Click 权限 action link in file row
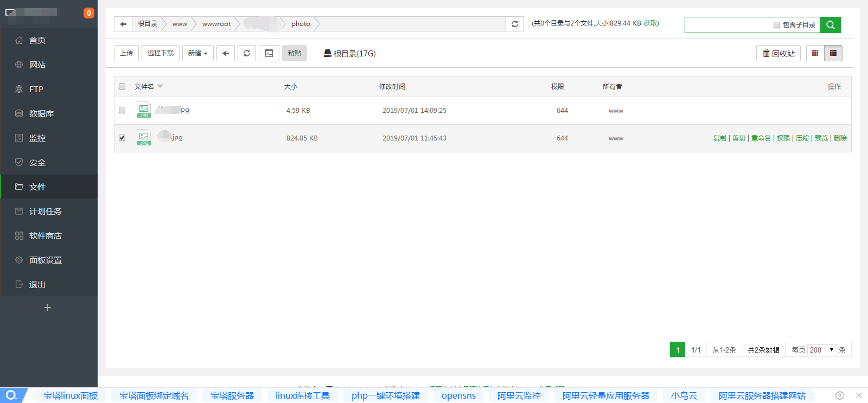Image resolution: width=868 pixels, height=403 pixels. click(x=783, y=138)
